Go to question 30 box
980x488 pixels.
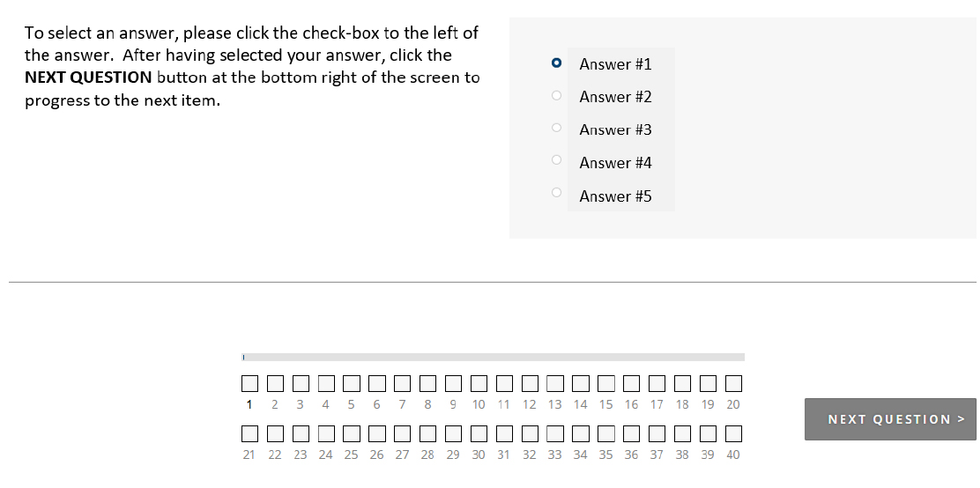(479, 433)
